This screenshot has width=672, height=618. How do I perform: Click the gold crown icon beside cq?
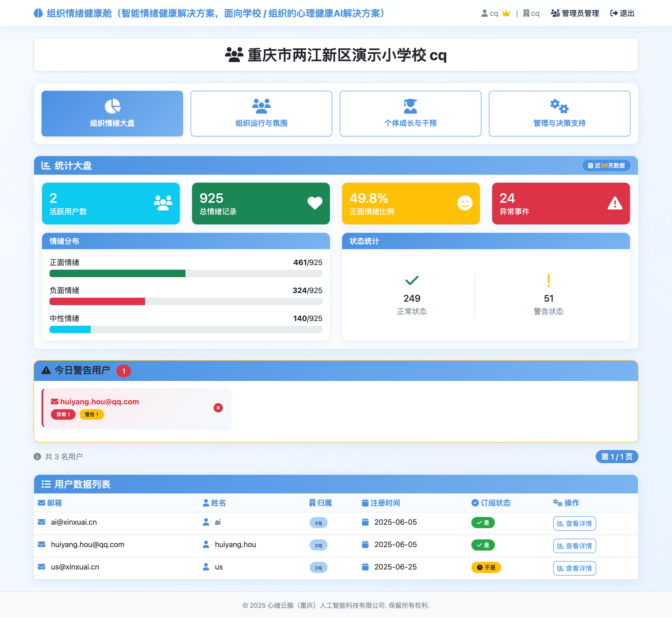506,13
